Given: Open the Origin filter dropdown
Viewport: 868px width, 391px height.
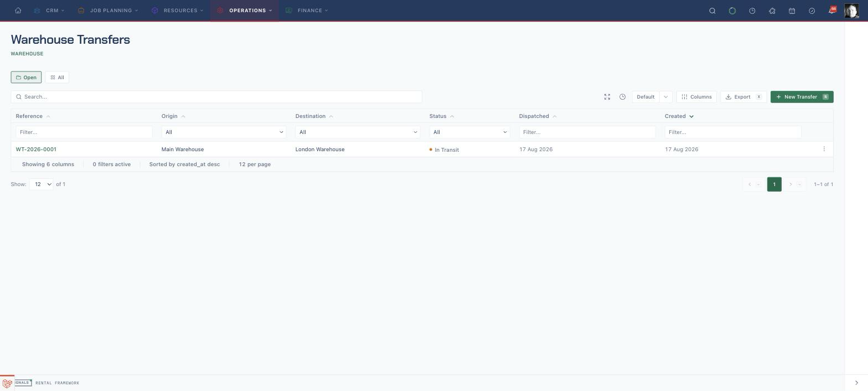Looking at the screenshot, I should click(x=224, y=132).
